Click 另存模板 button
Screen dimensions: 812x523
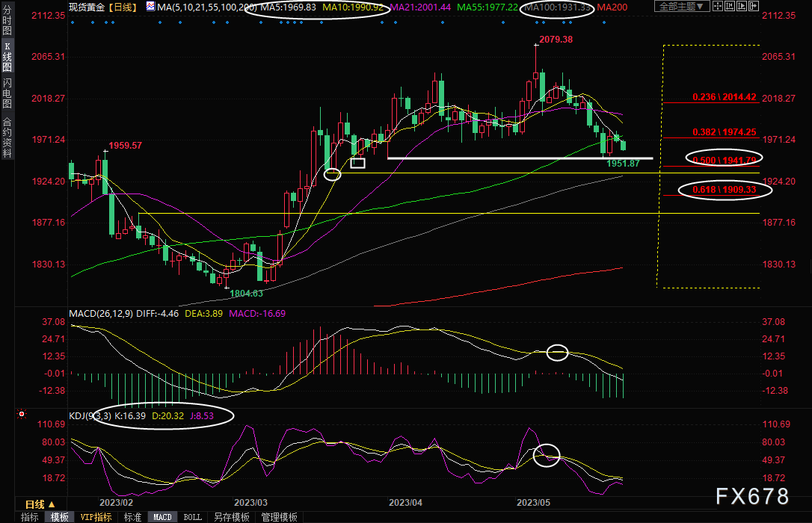231,517
